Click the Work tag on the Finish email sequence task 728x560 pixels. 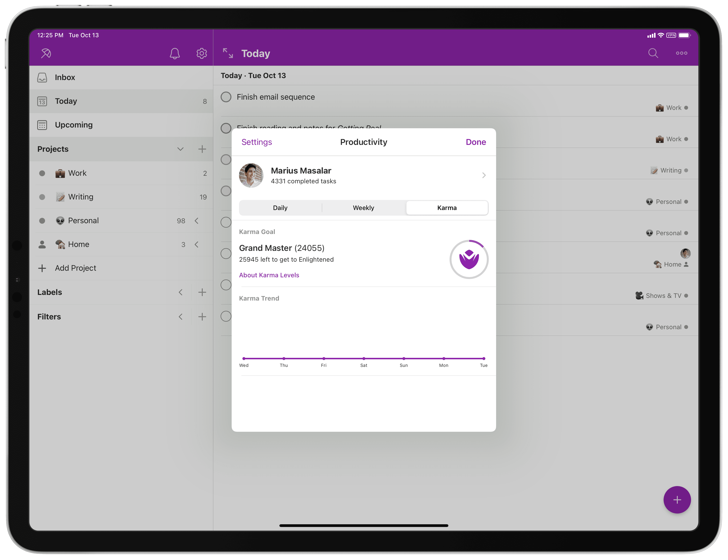pyautogui.click(x=672, y=108)
